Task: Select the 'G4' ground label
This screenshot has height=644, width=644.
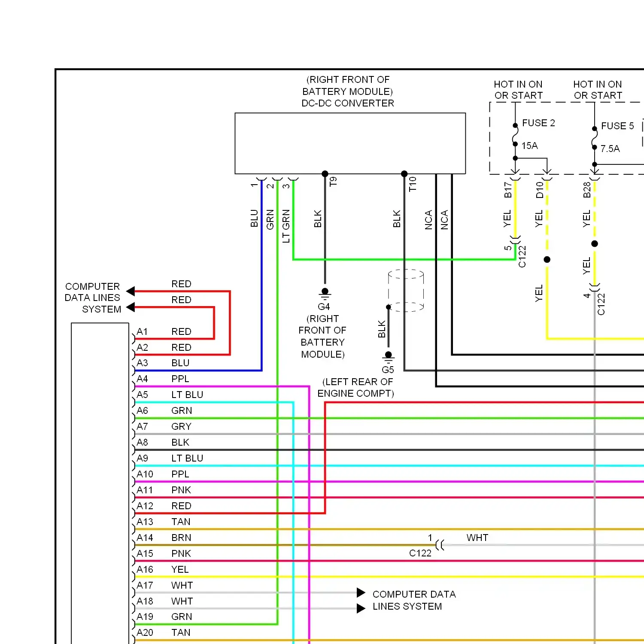Action: point(324,307)
